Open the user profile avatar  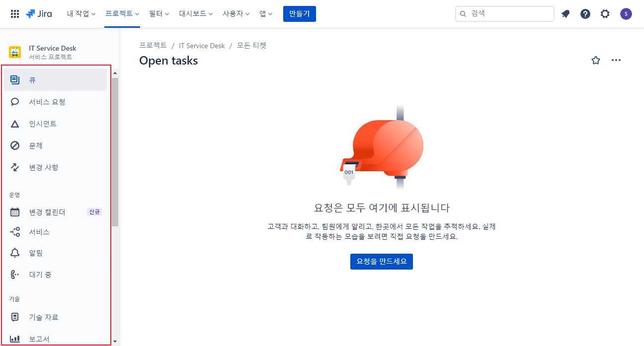(626, 14)
